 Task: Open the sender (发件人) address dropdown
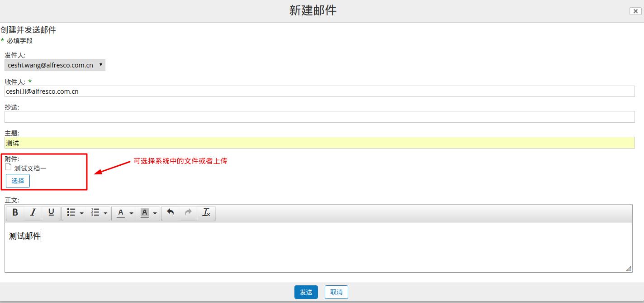[55, 65]
